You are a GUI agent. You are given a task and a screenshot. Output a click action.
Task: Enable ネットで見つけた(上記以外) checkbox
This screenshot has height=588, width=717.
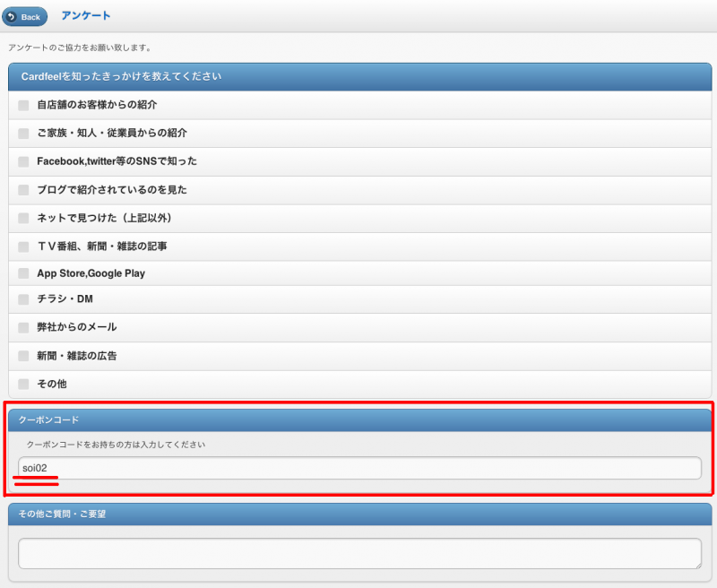pos(23,219)
